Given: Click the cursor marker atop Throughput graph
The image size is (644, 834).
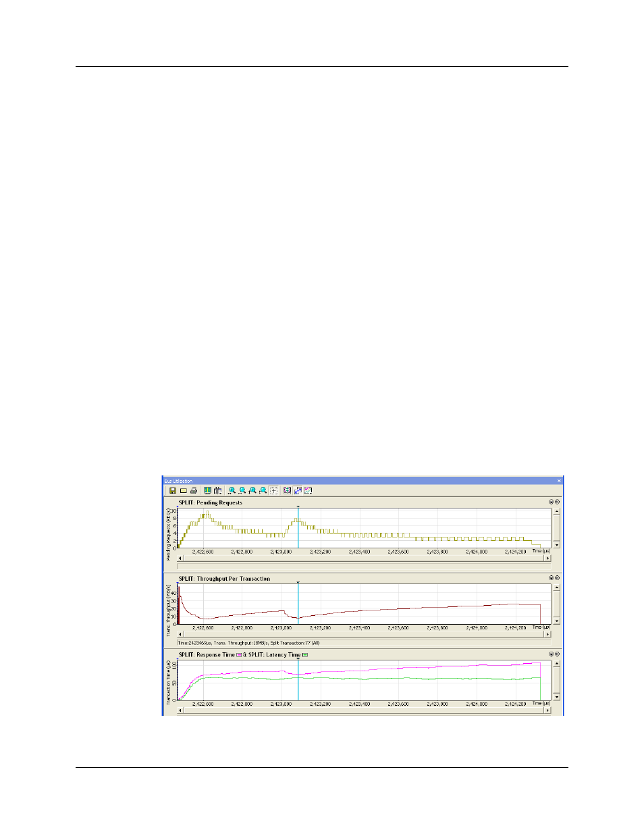Looking at the screenshot, I should pos(298,583).
